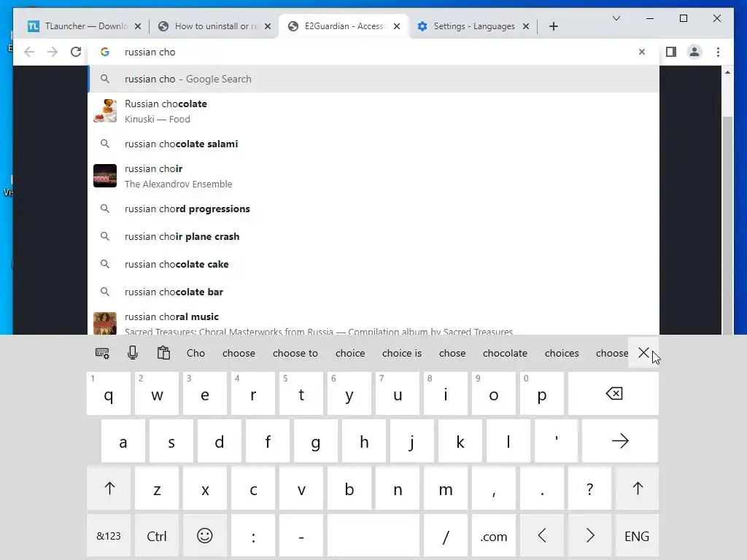Insert 'choose to' text suggestion
The height and width of the screenshot is (560, 747).
tap(295, 354)
